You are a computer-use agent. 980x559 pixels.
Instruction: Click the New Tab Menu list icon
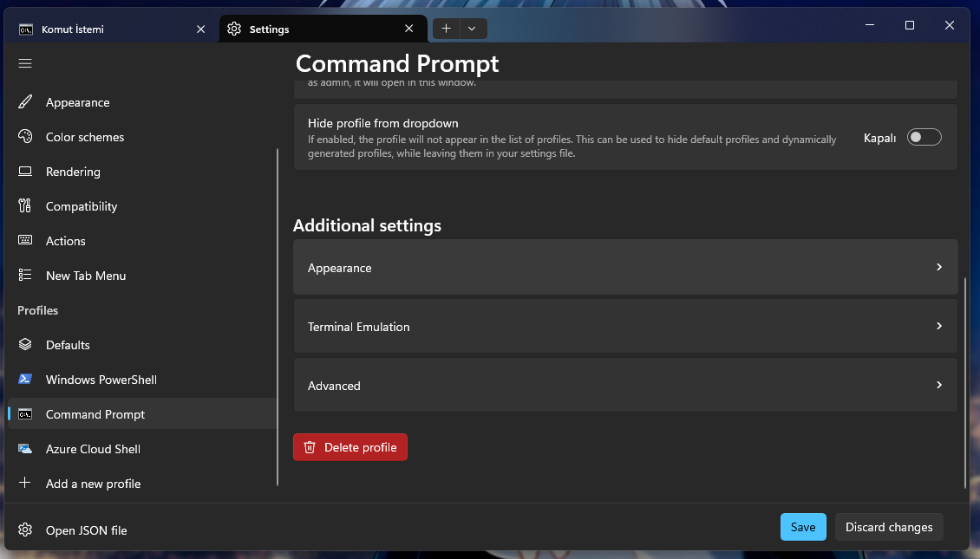click(x=25, y=275)
